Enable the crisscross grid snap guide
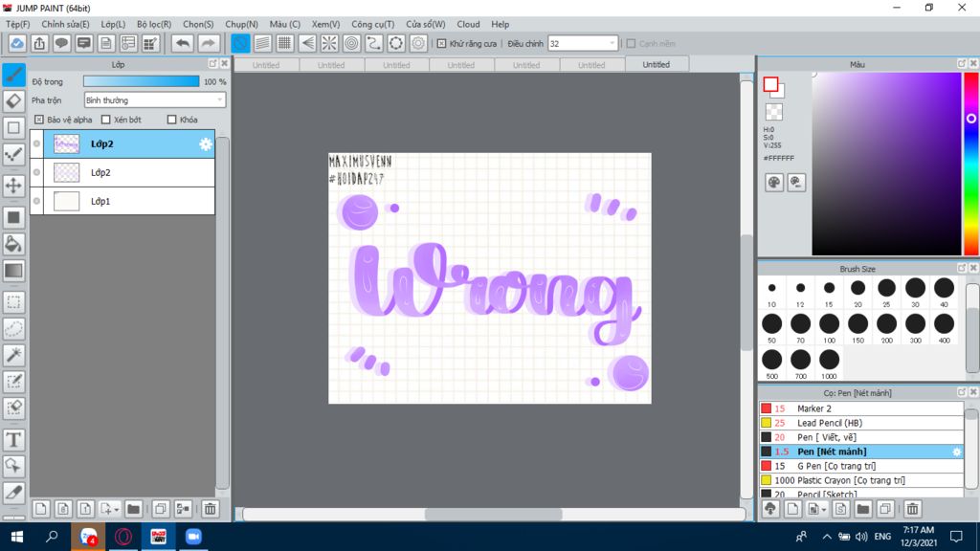 (284, 43)
